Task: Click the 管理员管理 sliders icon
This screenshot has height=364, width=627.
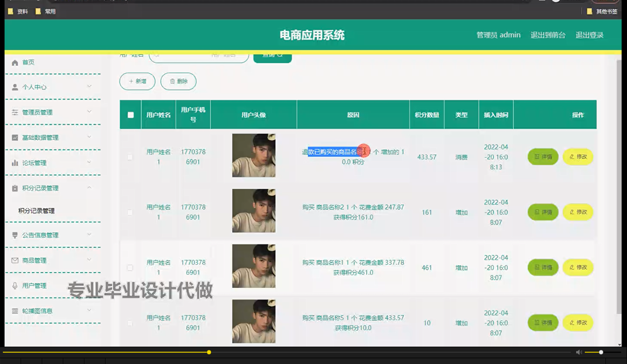Action: (14, 112)
